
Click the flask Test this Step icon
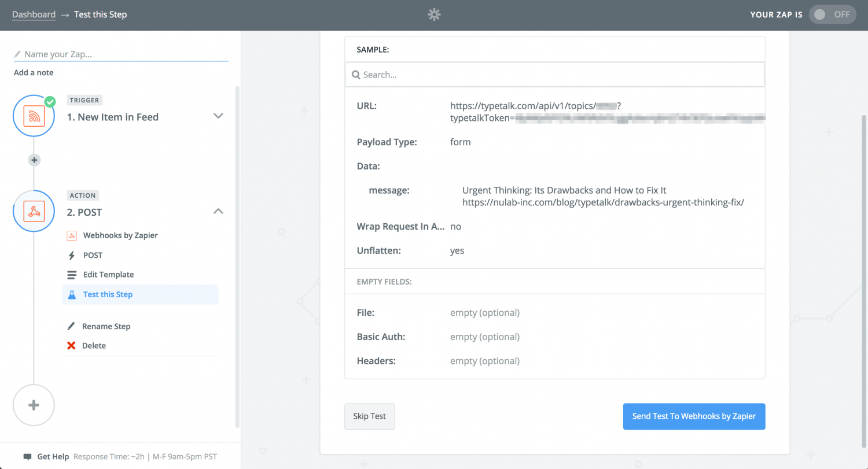click(72, 294)
